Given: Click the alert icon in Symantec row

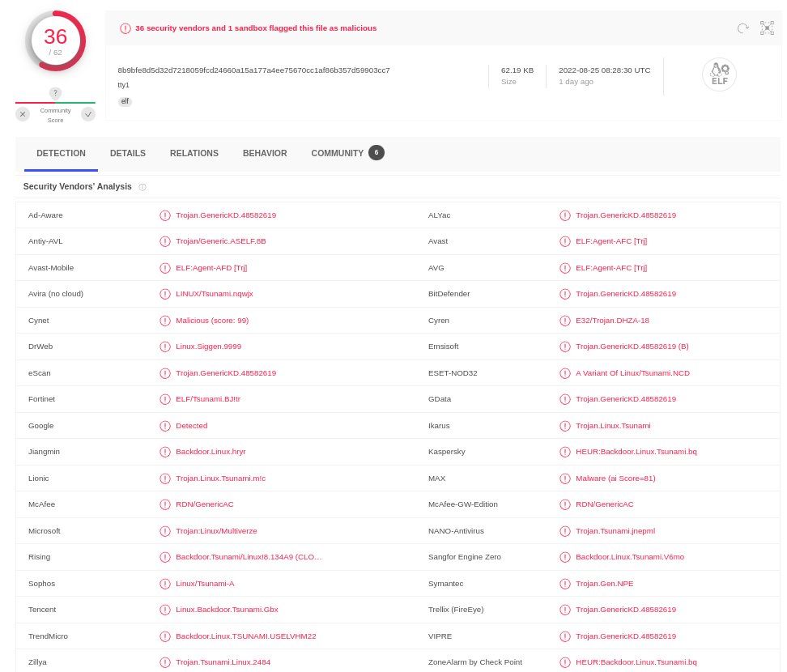Looking at the screenshot, I should pyautogui.click(x=565, y=584).
